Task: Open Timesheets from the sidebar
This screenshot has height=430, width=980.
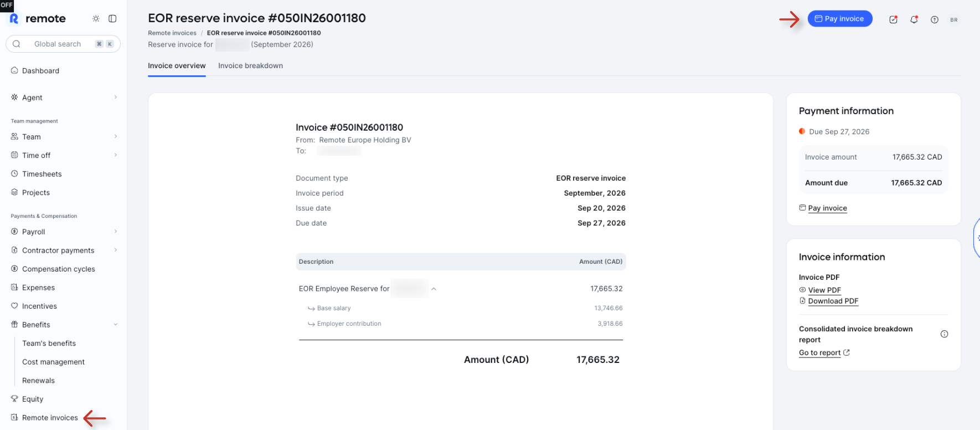Action: click(42, 174)
